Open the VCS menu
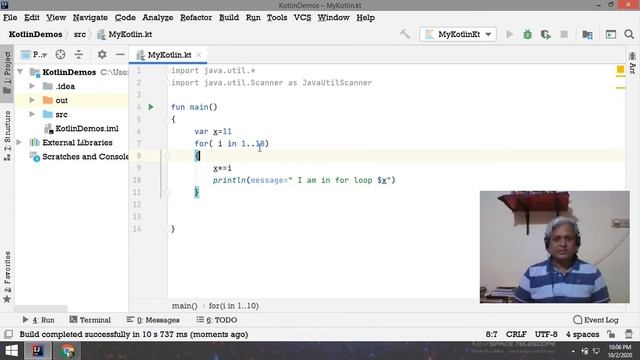This screenshot has width=640, height=360. coord(302,18)
